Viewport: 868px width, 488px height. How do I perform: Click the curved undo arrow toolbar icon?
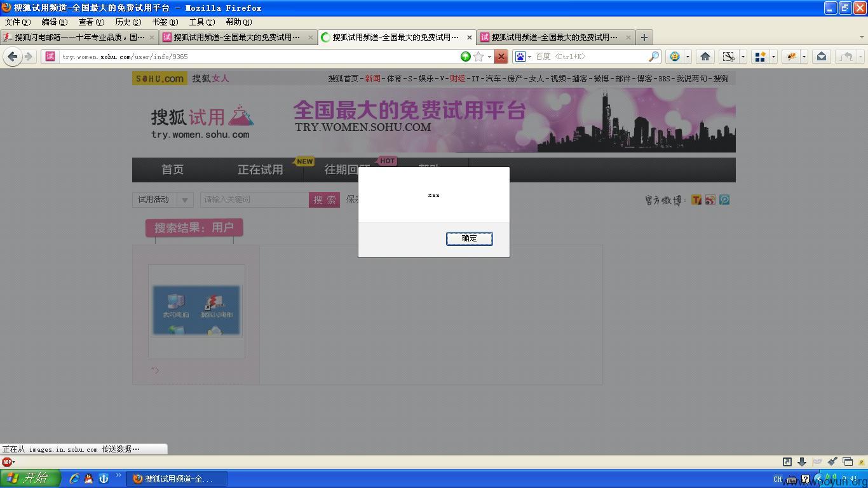(x=846, y=57)
